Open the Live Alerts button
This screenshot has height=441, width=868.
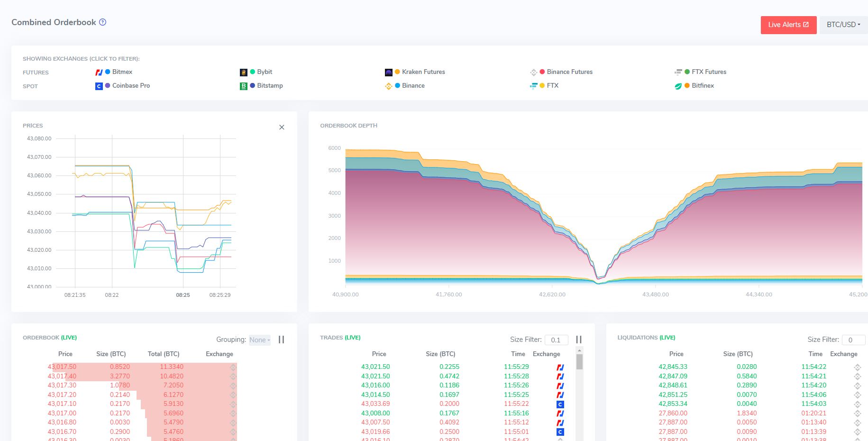pos(788,25)
